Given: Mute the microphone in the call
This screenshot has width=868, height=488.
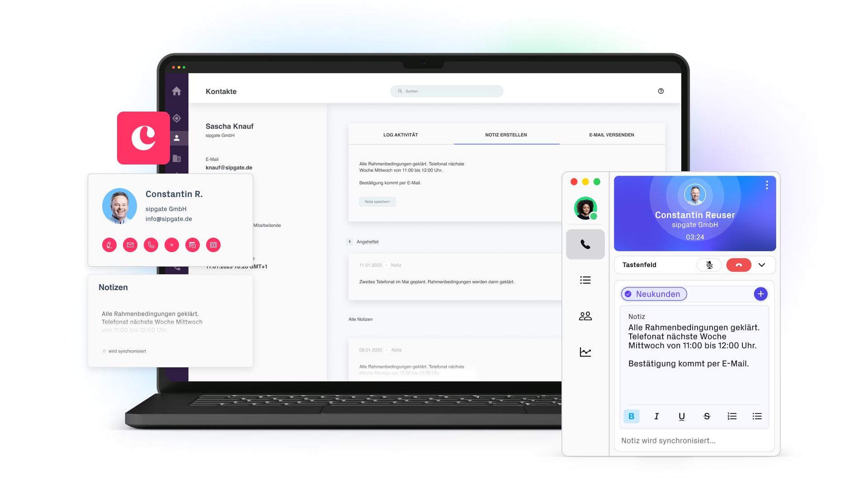Looking at the screenshot, I should pos(709,265).
